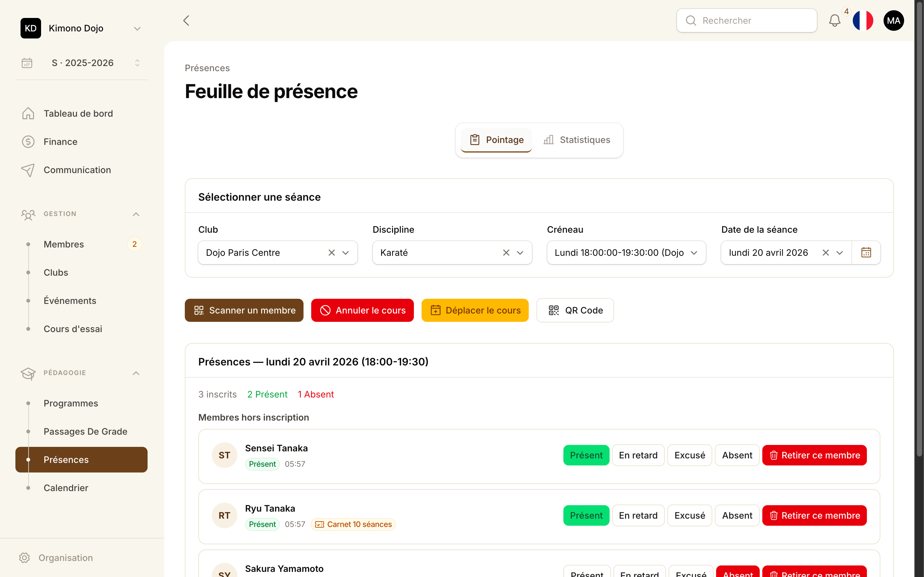924x577 pixels.
Task: Open the Club dropdown
Action: point(346,252)
